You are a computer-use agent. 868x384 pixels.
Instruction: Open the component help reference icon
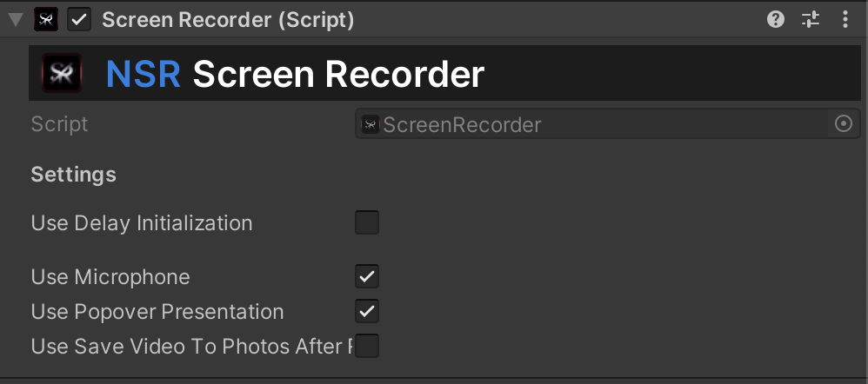click(x=776, y=20)
